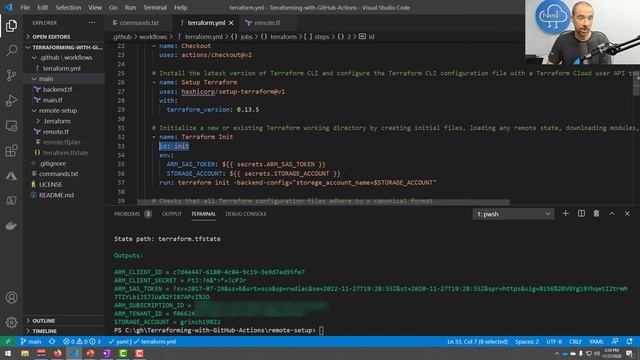The width and height of the screenshot is (640, 360).
Task: Open the terminal selector dropdown 1: pwsh
Action: click(513, 214)
